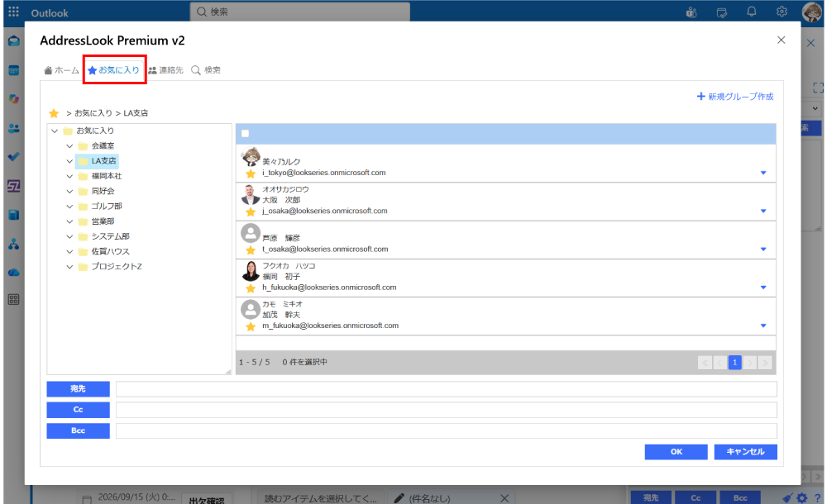Viewport: 827px width, 504px height.
Task: Click the 宛先 button in dialog
Action: click(x=78, y=389)
